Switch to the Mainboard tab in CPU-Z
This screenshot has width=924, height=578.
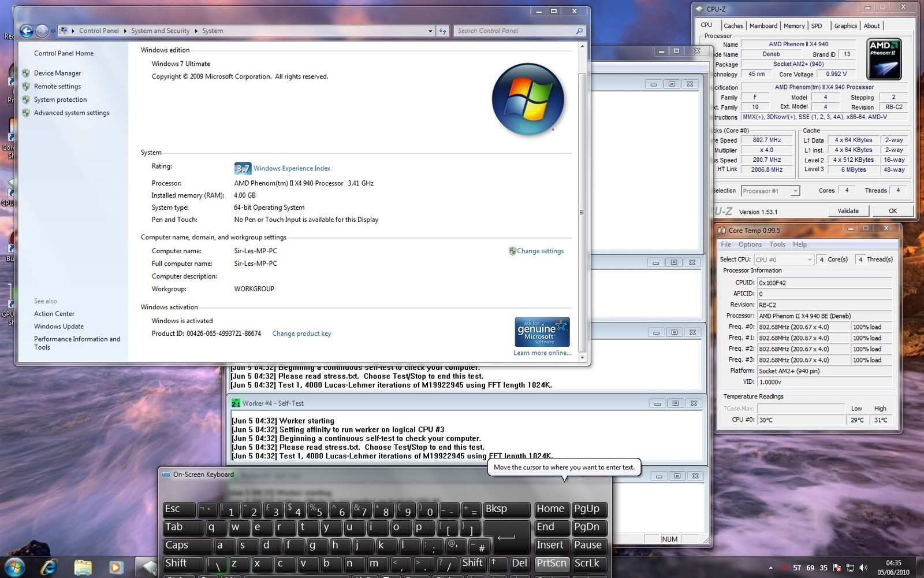pyautogui.click(x=763, y=26)
